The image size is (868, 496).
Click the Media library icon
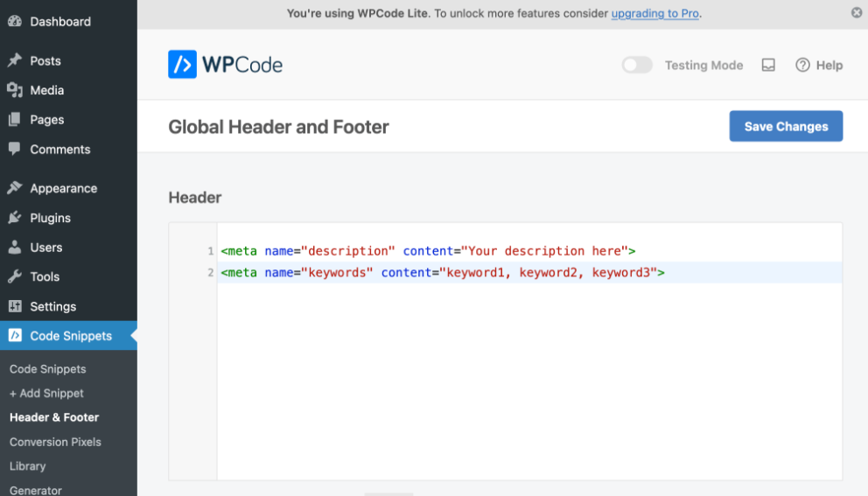point(15,90)
